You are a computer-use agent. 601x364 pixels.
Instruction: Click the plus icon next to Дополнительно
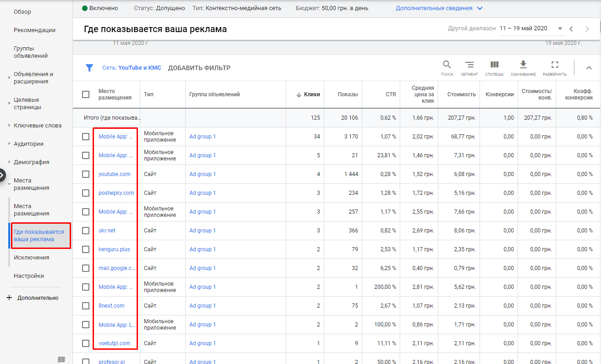coord(9,298)
